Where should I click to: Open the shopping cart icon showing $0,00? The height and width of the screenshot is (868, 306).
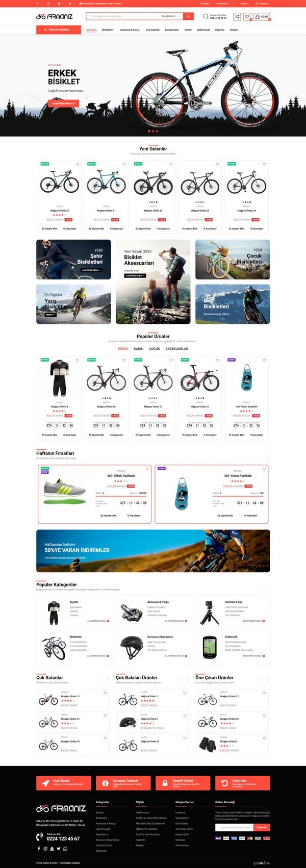(x=262, y=17)
